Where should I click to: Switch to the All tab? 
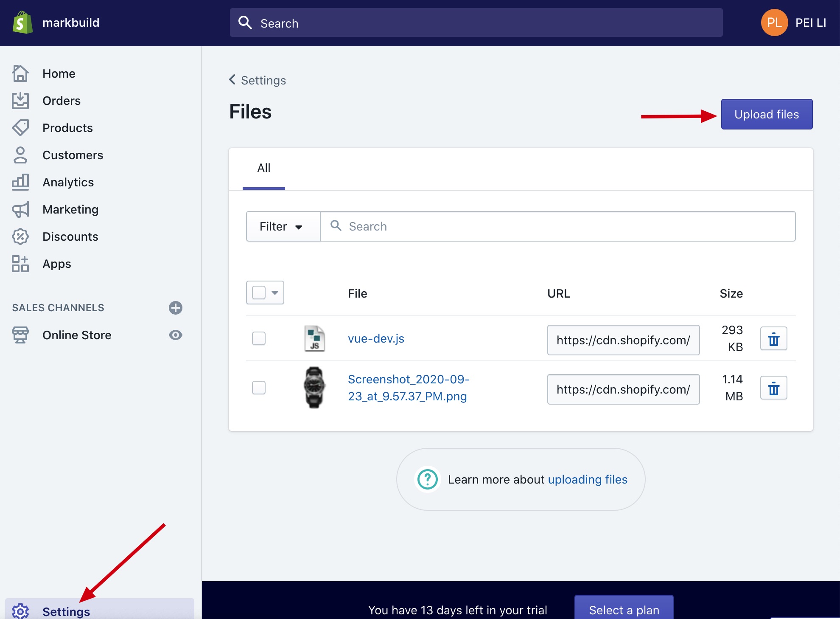coord(263,168)
